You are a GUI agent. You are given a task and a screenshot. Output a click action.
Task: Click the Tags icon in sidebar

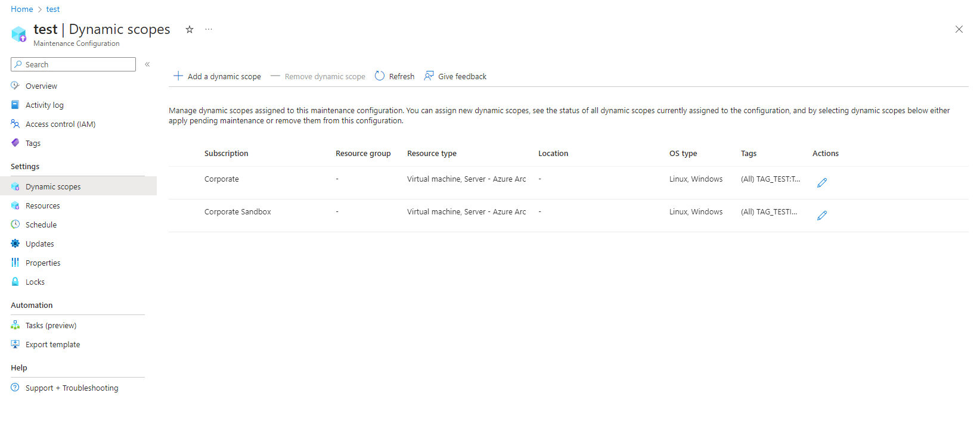[x=15, y=143]
